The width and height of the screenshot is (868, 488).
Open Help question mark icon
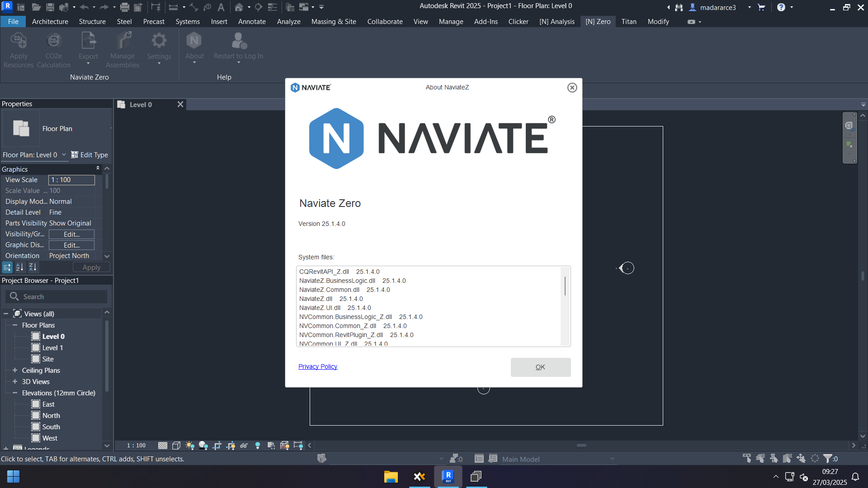pyautogui.click(x=781, y=7)
